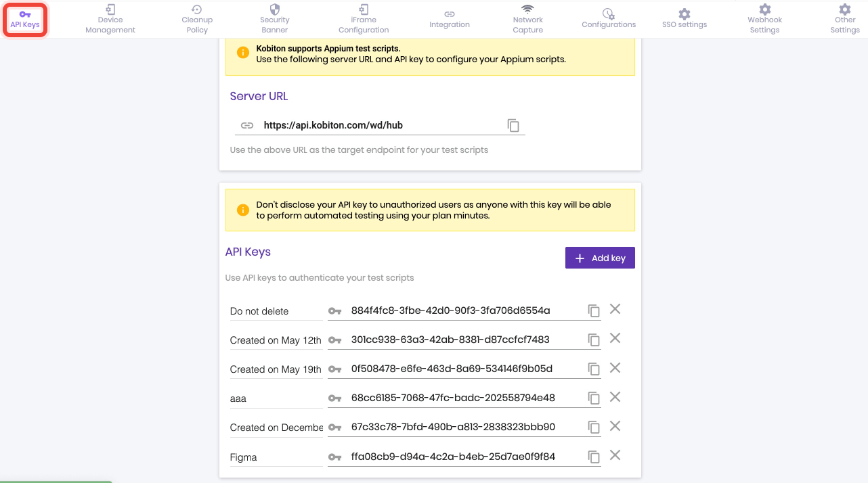Screen dimensions: 868x483
Task: Open the API Keys tab
Action: [x=25, y=20]
